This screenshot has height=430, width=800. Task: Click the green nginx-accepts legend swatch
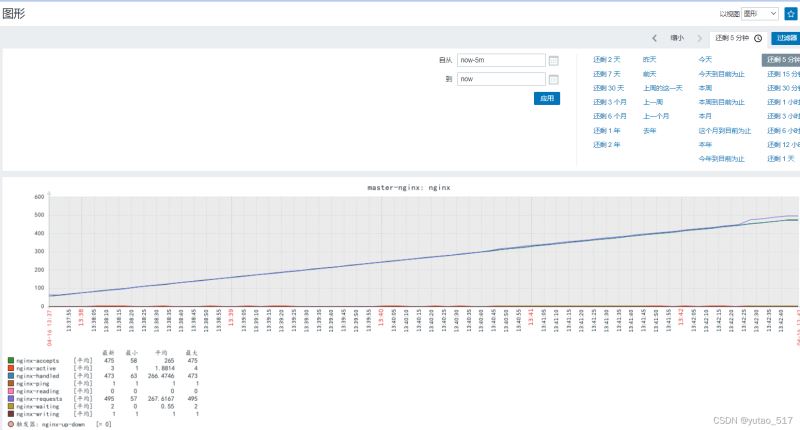pos(11,360)
